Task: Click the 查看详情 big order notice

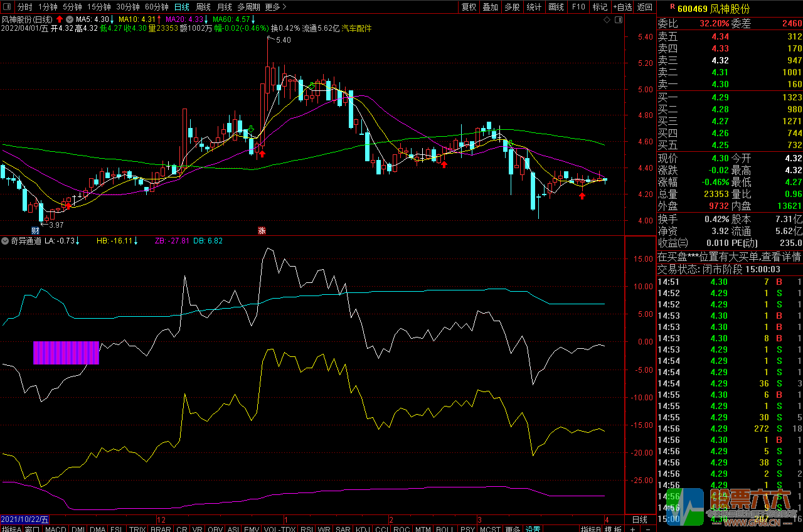Action: pos(780,257)
